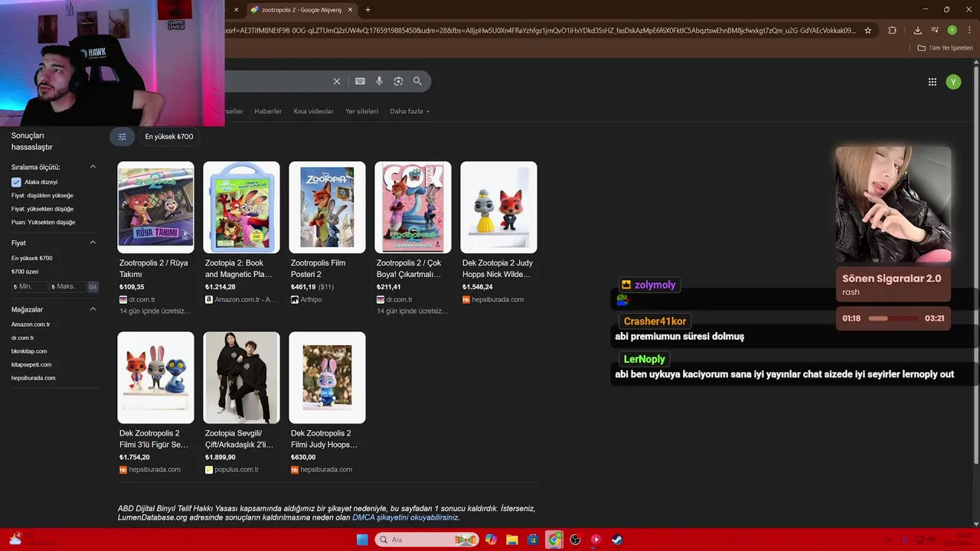Open OBS Studio from the taskbar

pyautogui.click(x=575, y=540)
